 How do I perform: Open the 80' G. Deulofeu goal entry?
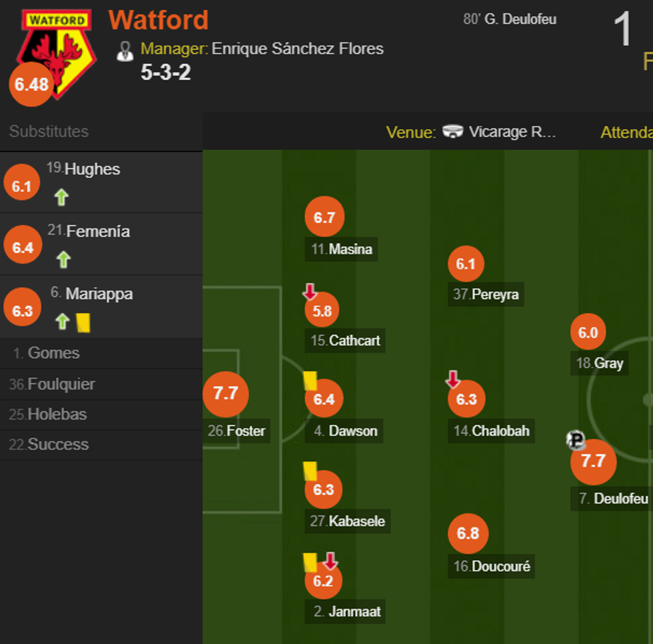coord(510,19)
